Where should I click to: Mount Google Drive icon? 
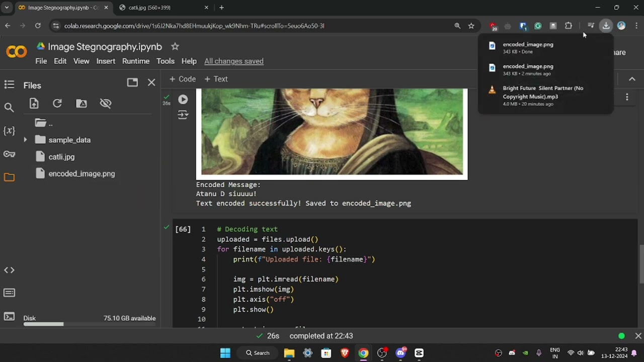[82, 103]
